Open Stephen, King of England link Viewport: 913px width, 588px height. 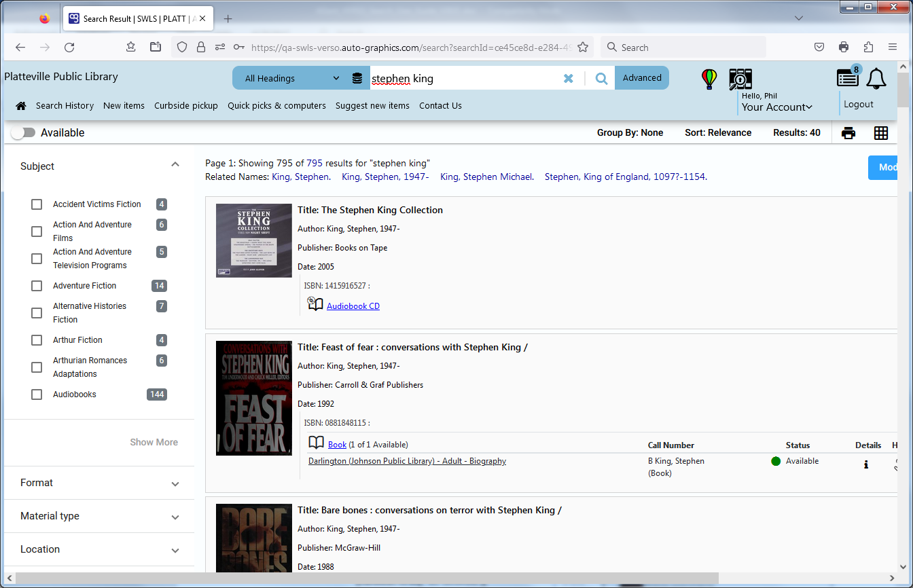point(625,177)
